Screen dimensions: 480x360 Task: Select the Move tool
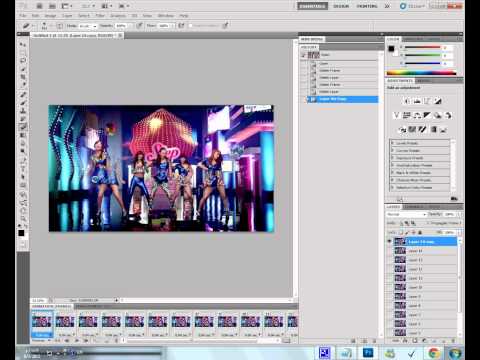[23, 44]
